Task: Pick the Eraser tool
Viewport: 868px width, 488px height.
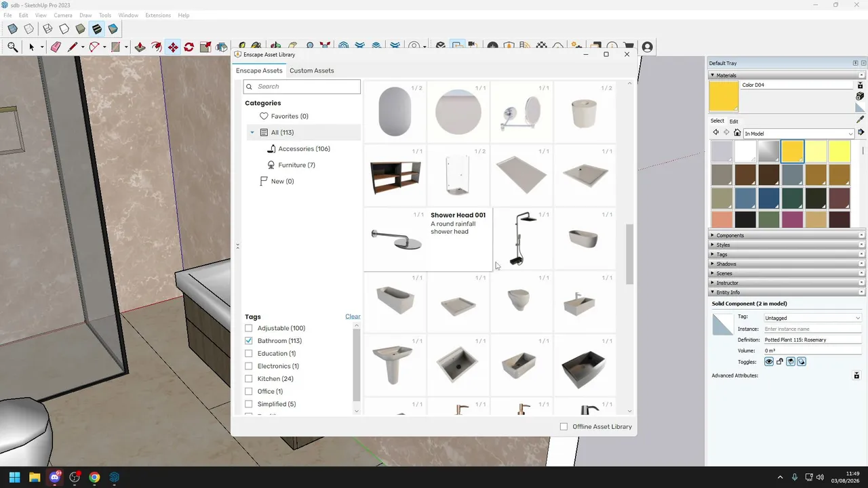Action: point(56,47)
